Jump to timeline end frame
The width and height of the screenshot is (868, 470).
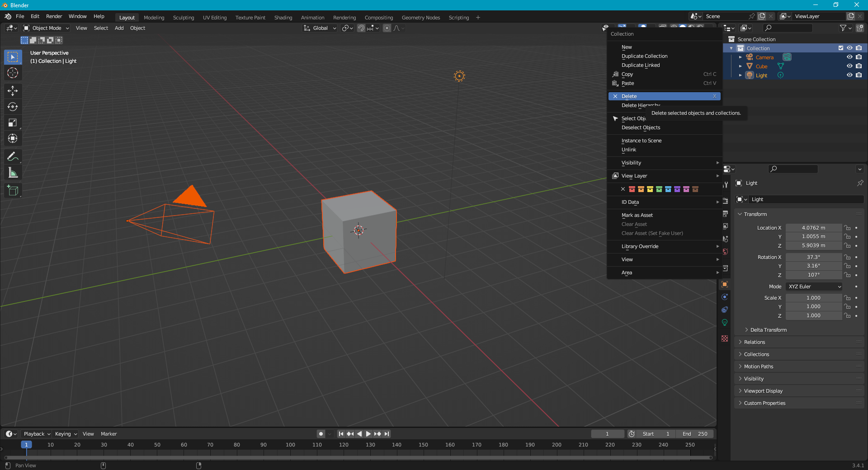pyautogui.click(x=387, y=434)
